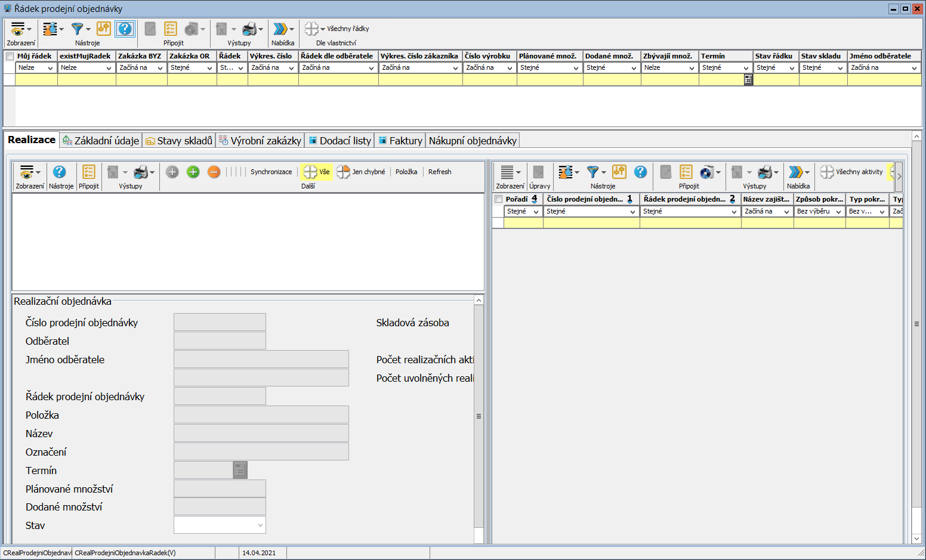The height and width of the screenshot is (560, 926).
Task: Toggle the Vše filter button
Action: 316,172
